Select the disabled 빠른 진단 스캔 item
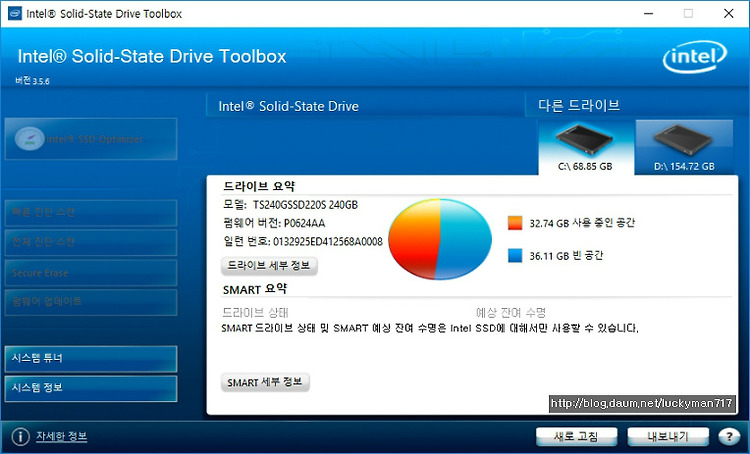The height and width of the screenshot is (454, 750). click(x=91, y=213)
